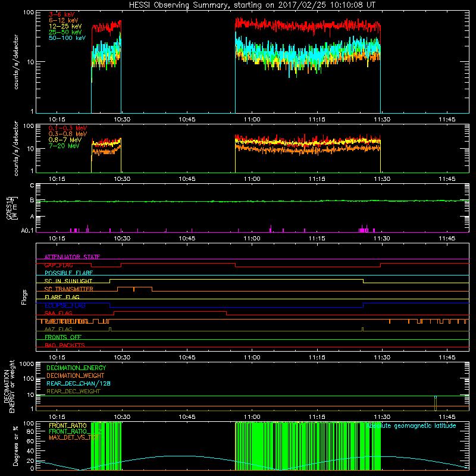Image resolution: width=476 pixels, height=476 pixels.
Task: Select the MAX_DET_VS_TOT legend label
Action: [74, 437]
